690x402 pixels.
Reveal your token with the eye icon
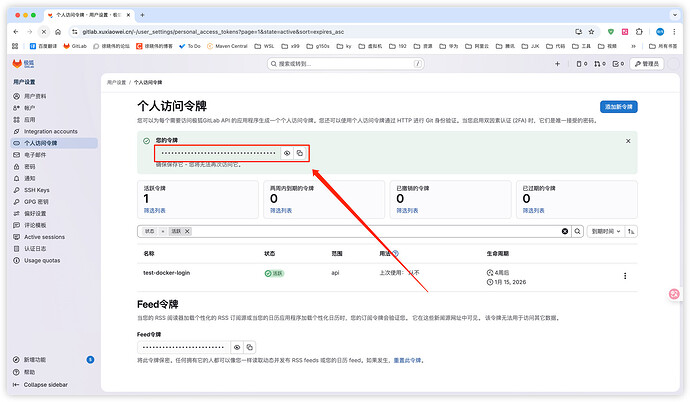(x=286, y=153)
